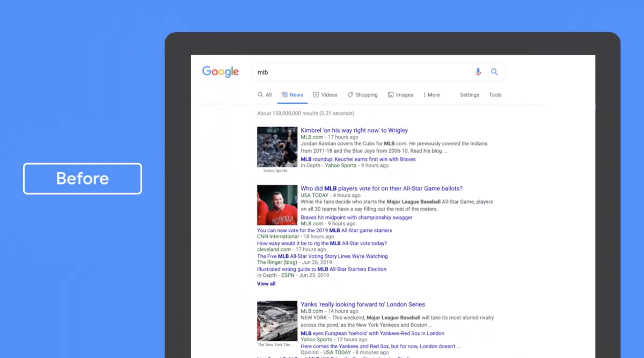Click the Google logo to return home
This screenshot has height=358, width=644.
tap(220, 72)
